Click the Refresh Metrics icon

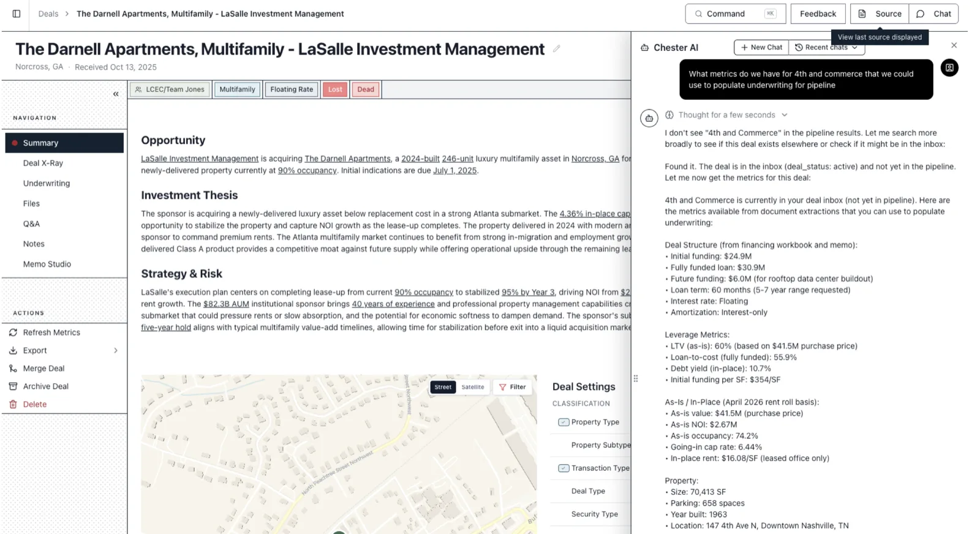tap(13, 333)
